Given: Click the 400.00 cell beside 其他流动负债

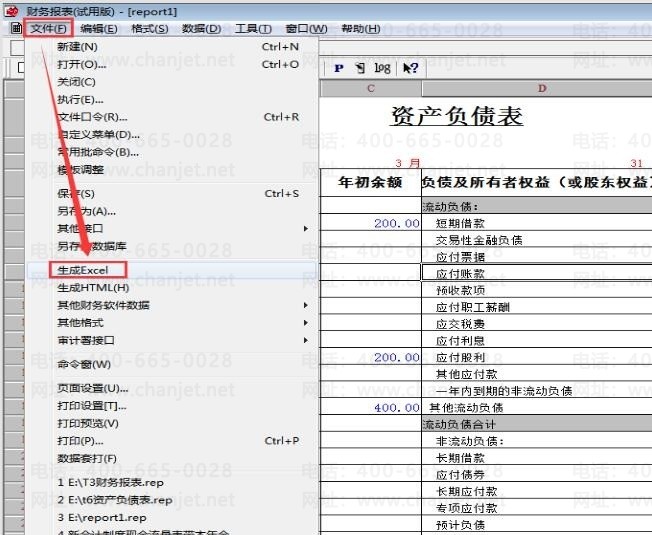Looking at the screenshot, I should tap(370, 407).
